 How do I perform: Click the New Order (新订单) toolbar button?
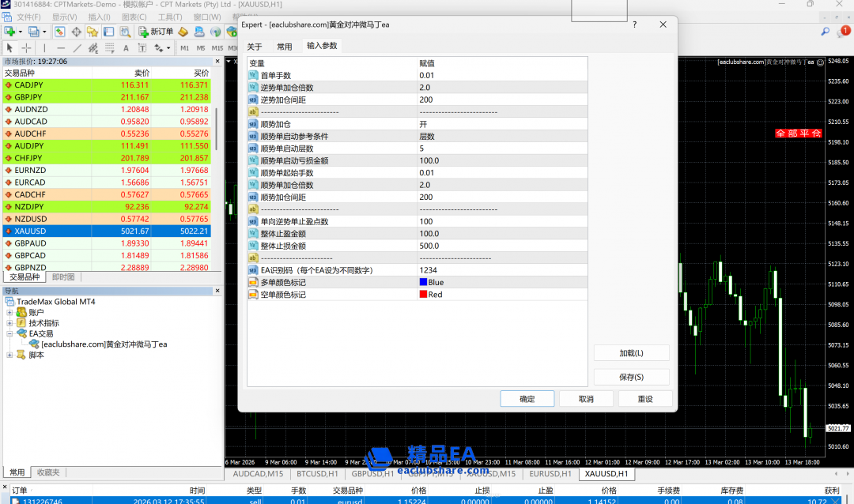(156, 32)
